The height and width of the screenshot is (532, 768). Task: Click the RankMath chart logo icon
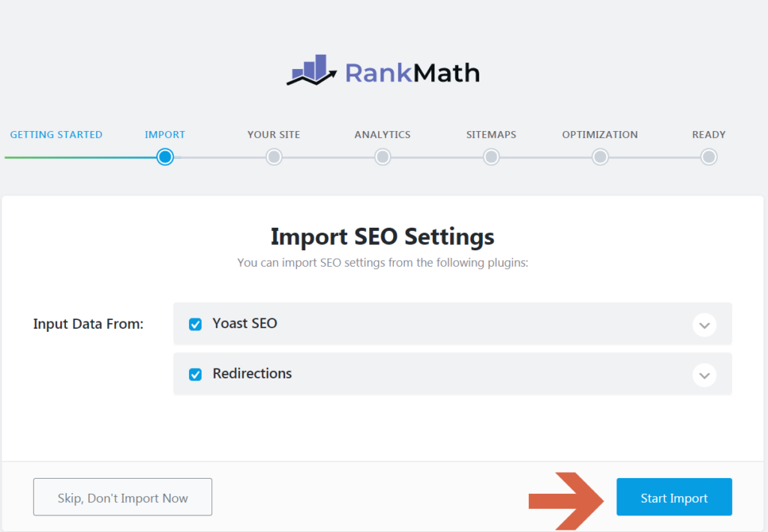coord(312,70)
